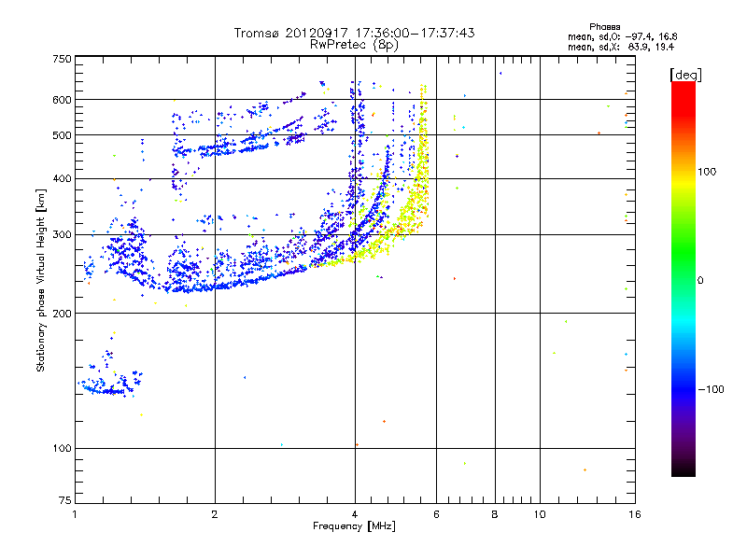Screen dimensions: 747x560
Task: Click y-axis tick label '300'
Action: [62, 235]
